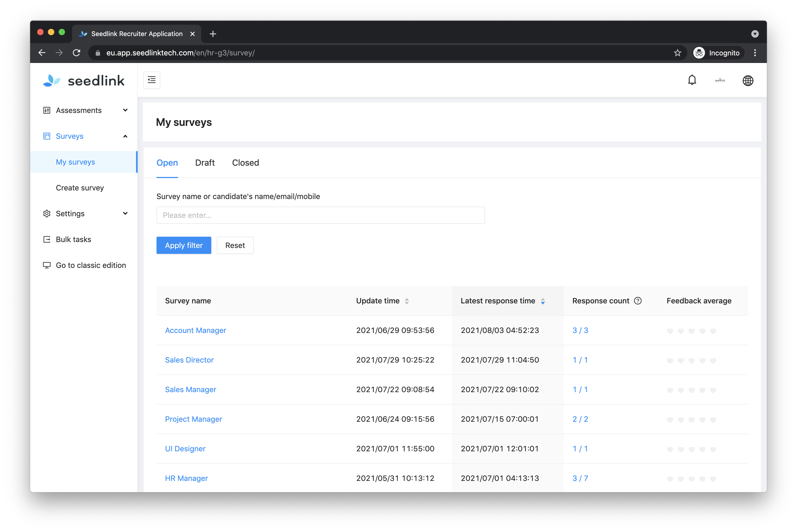Screen dimensions: 797x532
Task: Open Create survey in sidebar
Action: (x=80, y=188)
